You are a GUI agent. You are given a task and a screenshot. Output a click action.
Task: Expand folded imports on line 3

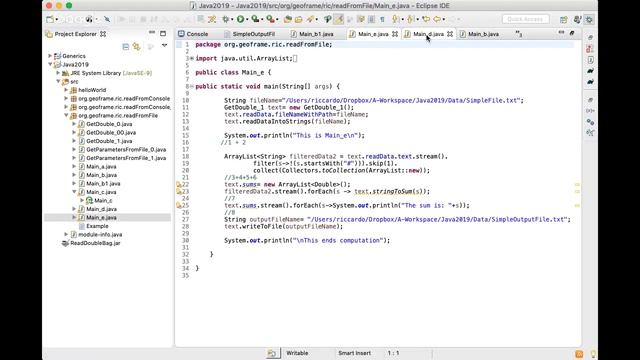click(x=192, y=58)
